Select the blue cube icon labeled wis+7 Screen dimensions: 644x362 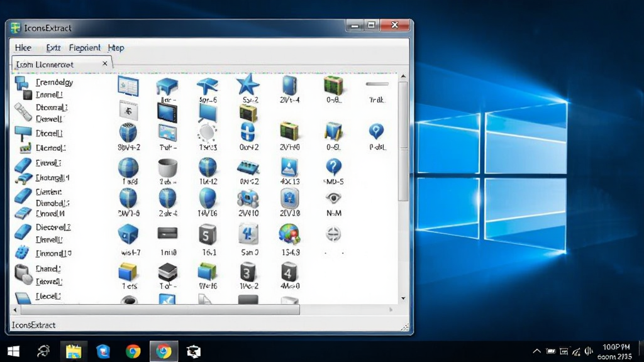pyautogui.click(x=128, y=234)
